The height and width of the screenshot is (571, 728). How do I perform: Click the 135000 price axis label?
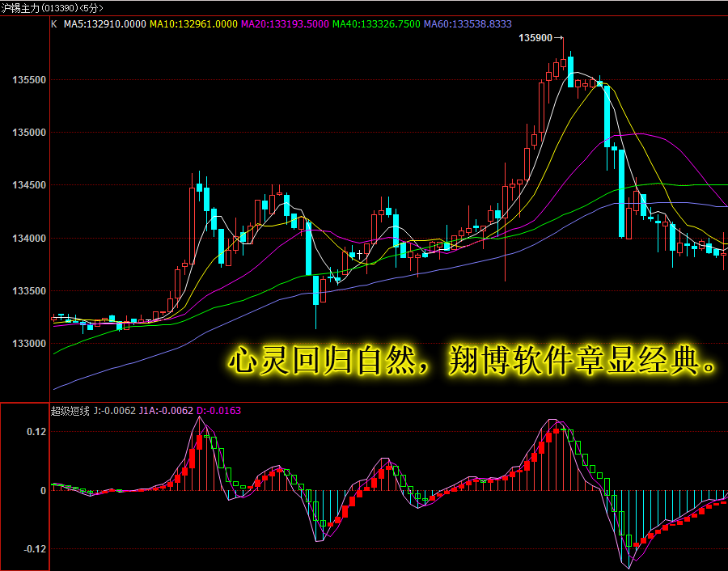(29, 133)
